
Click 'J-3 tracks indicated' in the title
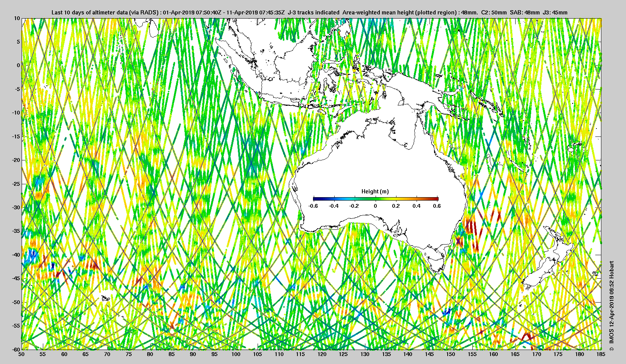pos(314,13)
